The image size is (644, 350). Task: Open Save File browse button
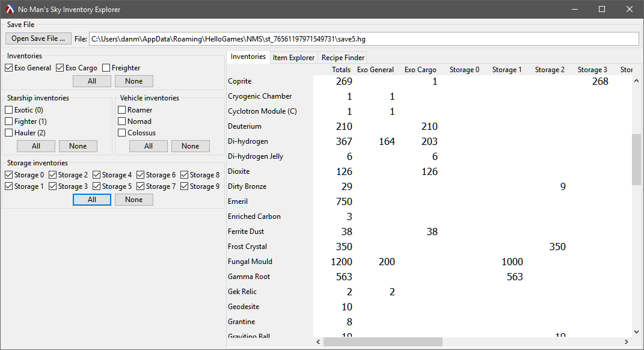pyautogui.click(x=38, y=38)
